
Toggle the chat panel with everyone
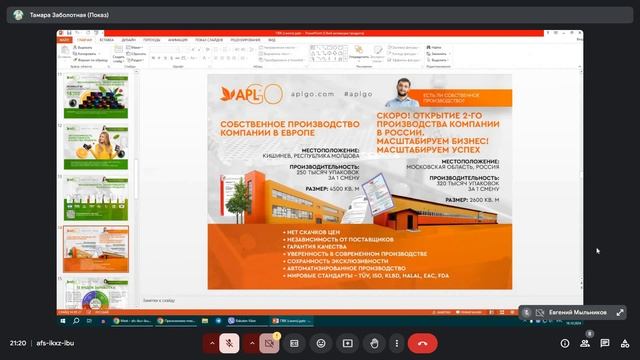pos(605,343)
